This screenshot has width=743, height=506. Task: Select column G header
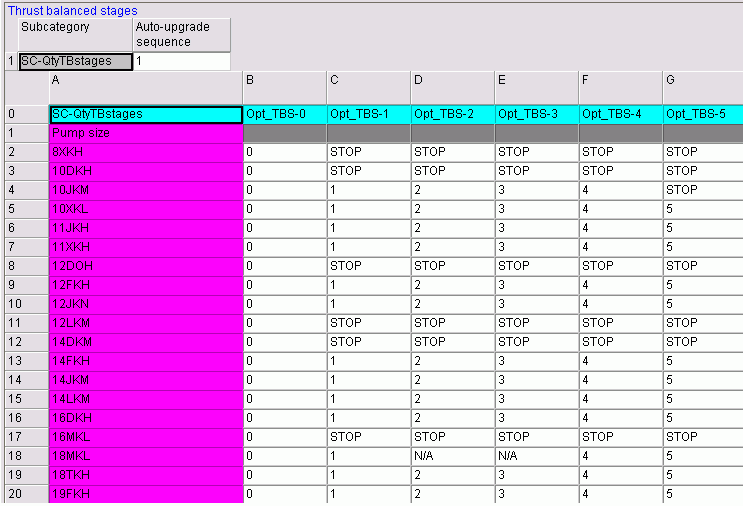(703, 88)
